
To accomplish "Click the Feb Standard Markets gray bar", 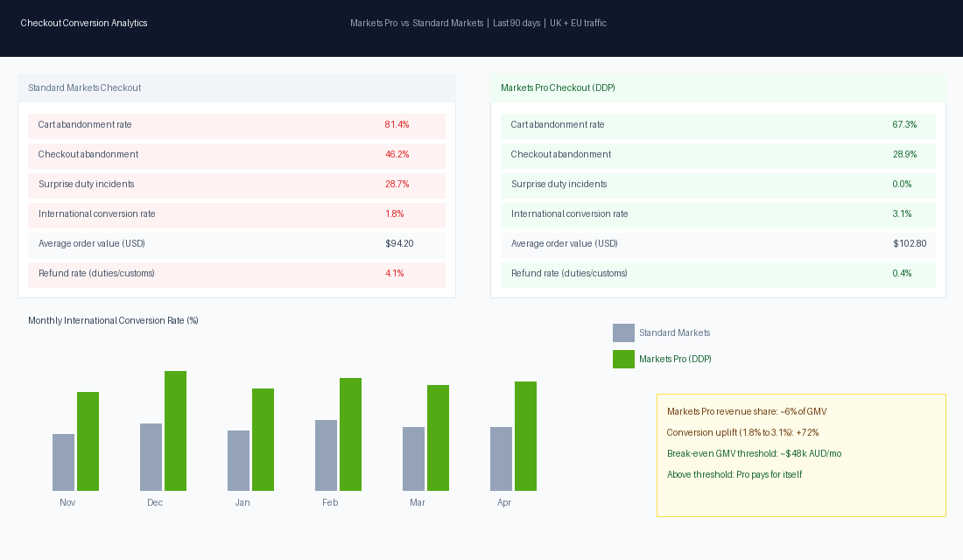I will pyautogui.click(x=327, y=456).
